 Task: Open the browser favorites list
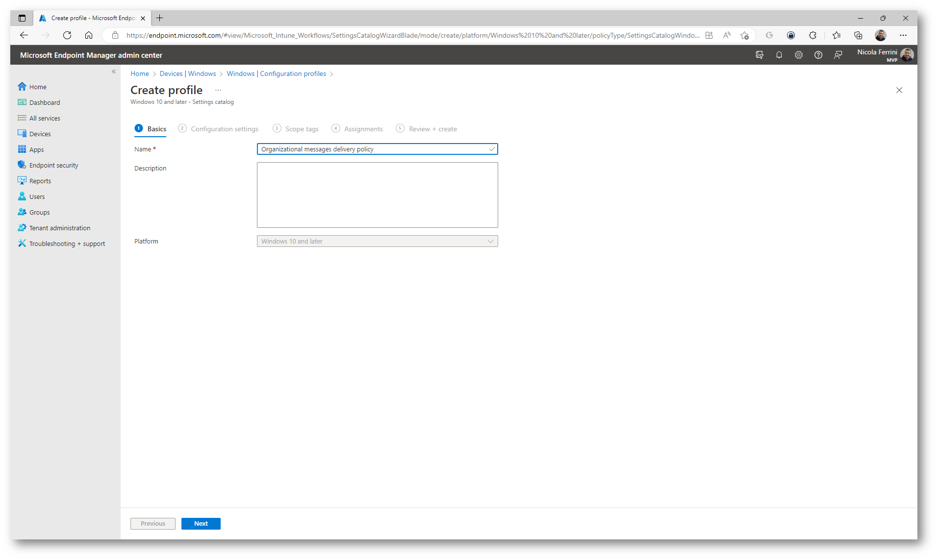(x=837, y=35)
